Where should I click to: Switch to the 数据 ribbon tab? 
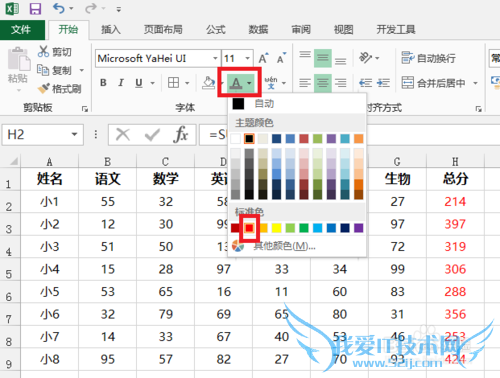tap(258, 30)
